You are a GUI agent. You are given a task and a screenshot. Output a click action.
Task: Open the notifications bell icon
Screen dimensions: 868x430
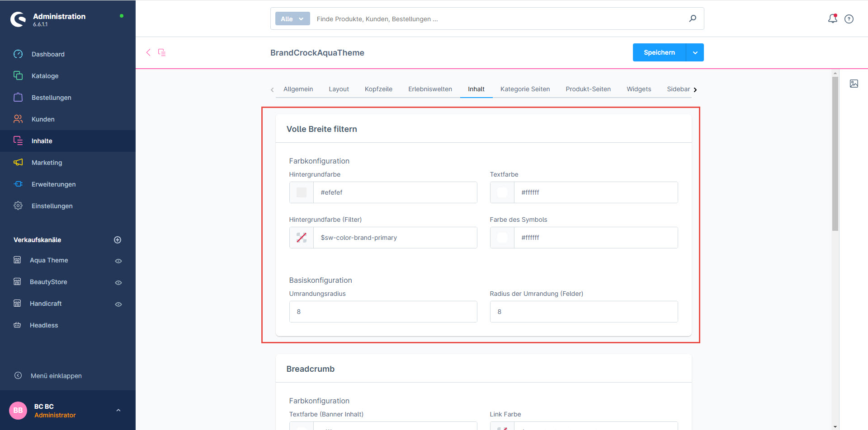point(832,19)
